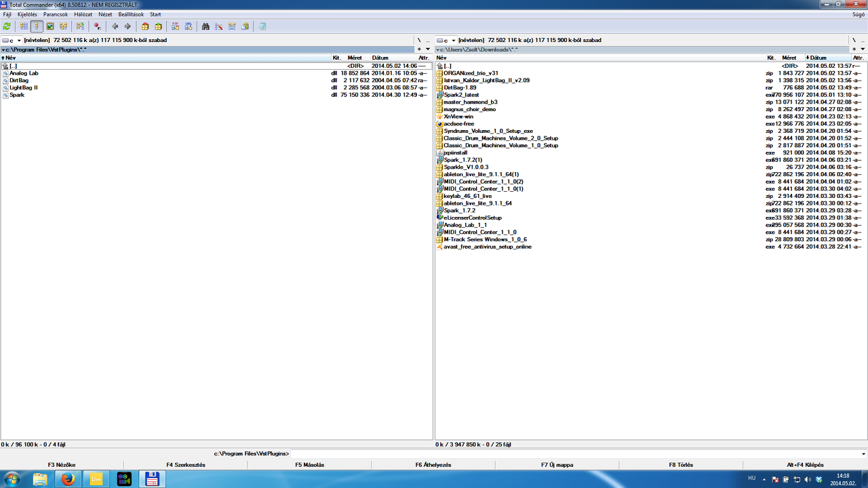Click the right panel root directory backslash button
868x488 pixels.
854,41
